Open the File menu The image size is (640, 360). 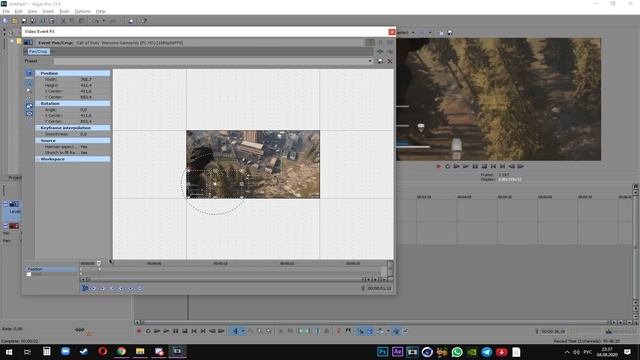6,11
